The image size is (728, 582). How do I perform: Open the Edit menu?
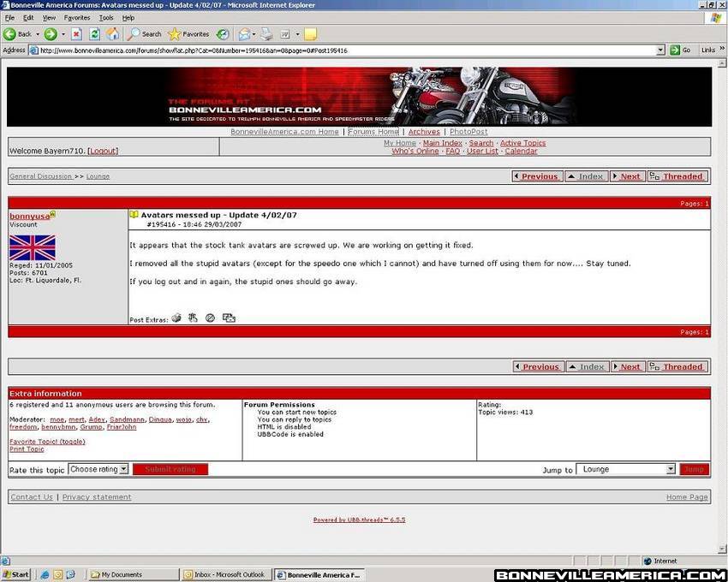coord(28,18)
